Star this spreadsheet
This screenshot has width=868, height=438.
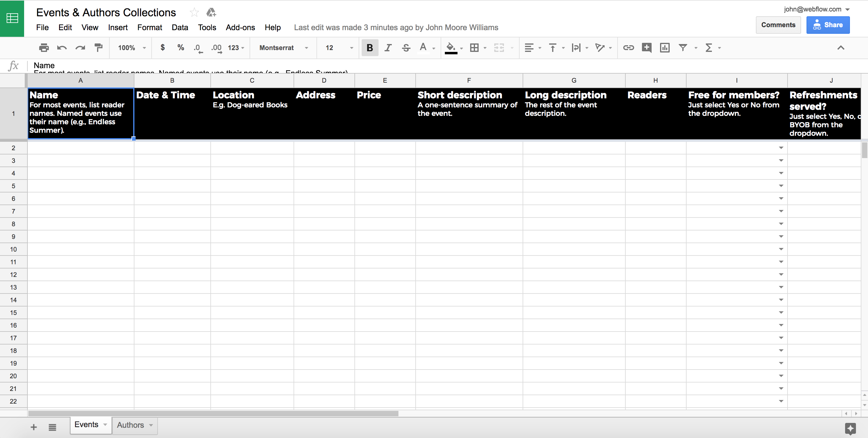[x=194, y=13]
